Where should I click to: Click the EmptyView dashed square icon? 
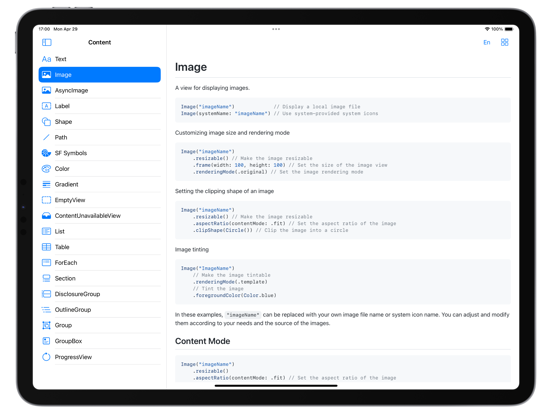coord(46,200)
